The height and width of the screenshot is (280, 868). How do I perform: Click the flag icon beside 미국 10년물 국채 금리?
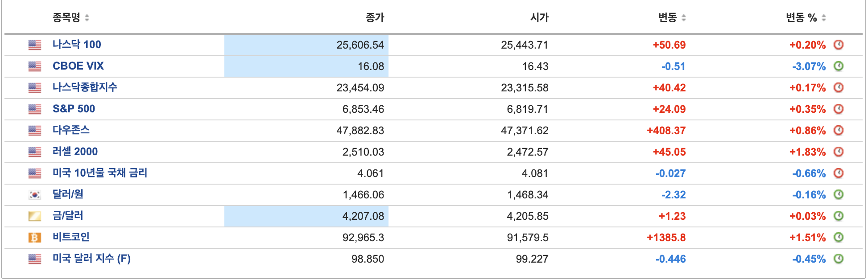tap(35, 173)
